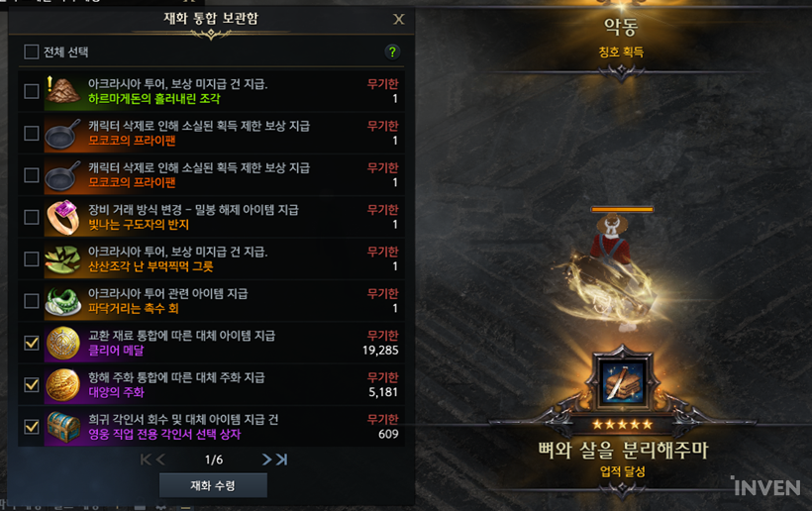Enable the 전체 선택 checkbox
The width and height of the screenshot is (812, 511).
pyautogui.click(x=32, y=51)
